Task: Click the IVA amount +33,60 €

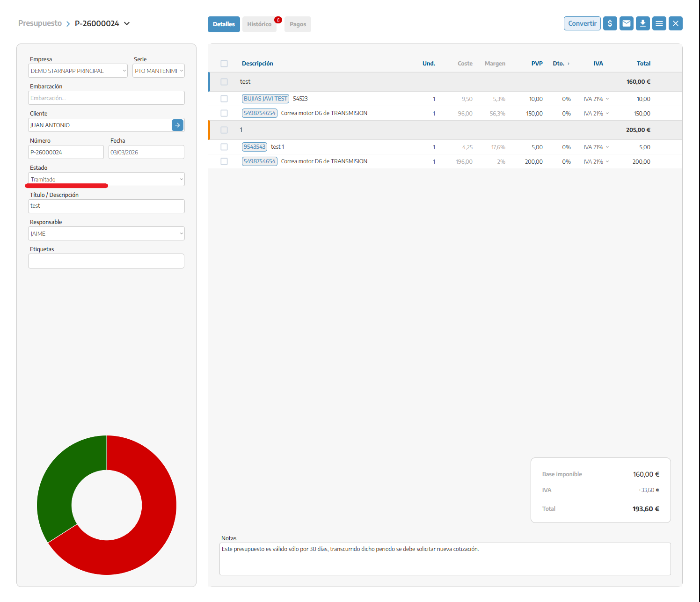Action: (x=649, y=490)
